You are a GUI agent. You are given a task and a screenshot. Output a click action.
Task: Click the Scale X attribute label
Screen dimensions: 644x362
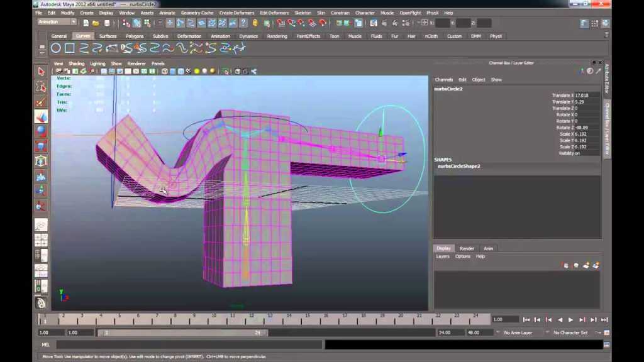(566, 134)
